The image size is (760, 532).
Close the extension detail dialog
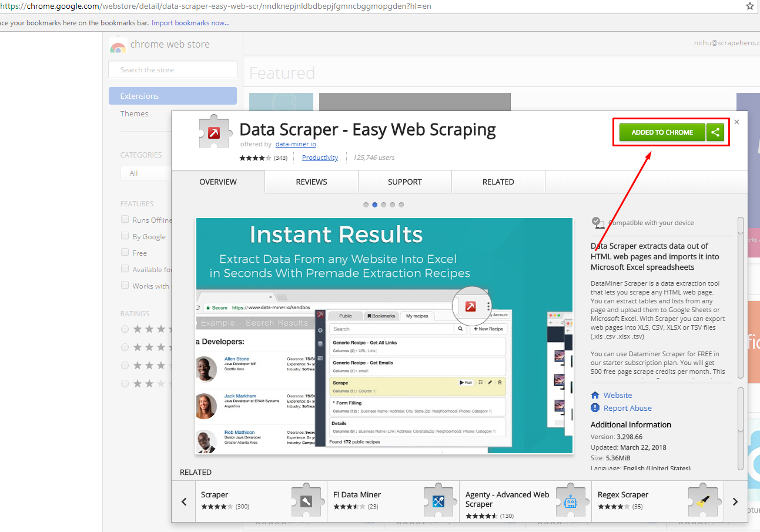pyautogui.click(x=736, y=122)
